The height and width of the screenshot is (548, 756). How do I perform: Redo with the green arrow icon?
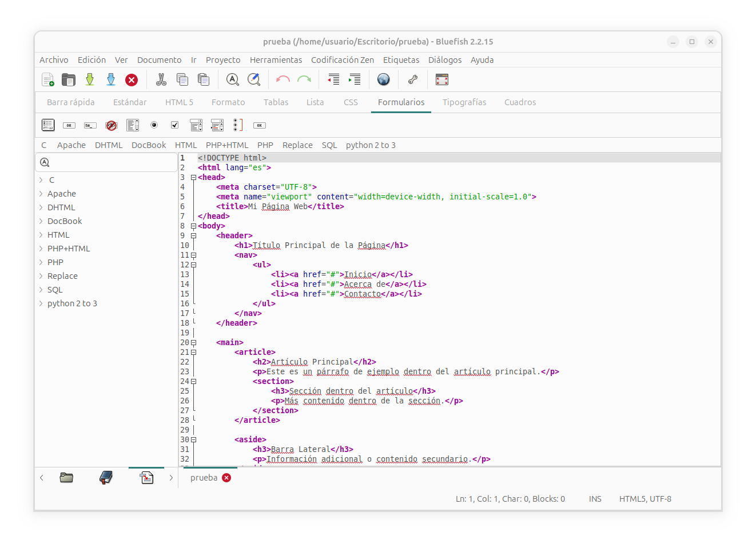tap(304, 79)
